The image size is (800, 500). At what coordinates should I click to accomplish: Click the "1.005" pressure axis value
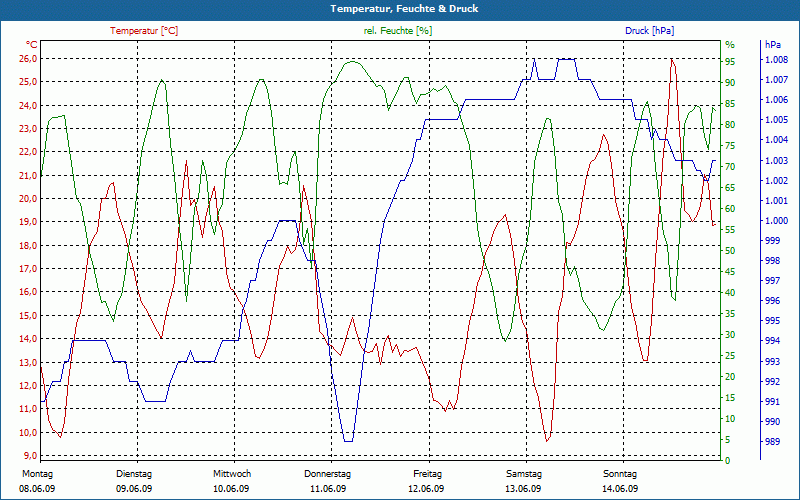click(776, 120)
